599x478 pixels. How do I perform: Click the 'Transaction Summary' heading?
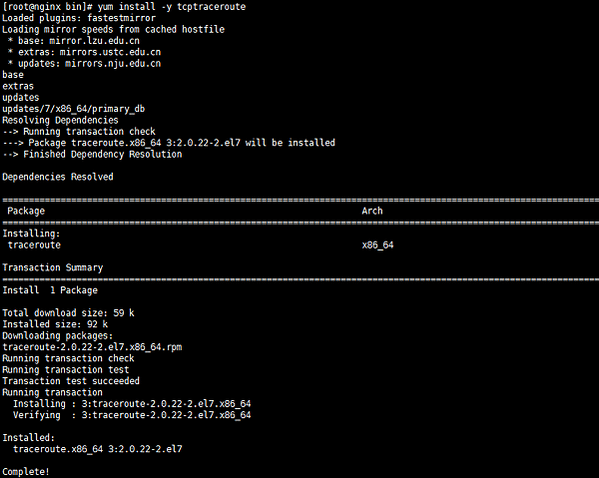click(x=53, y=267)
